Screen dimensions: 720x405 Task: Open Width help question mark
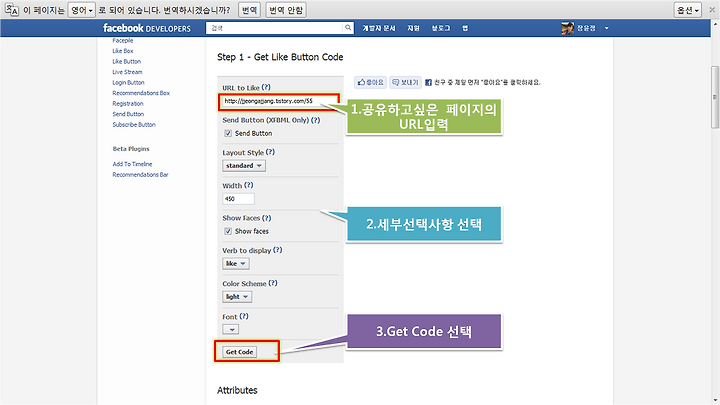point(248,185)
